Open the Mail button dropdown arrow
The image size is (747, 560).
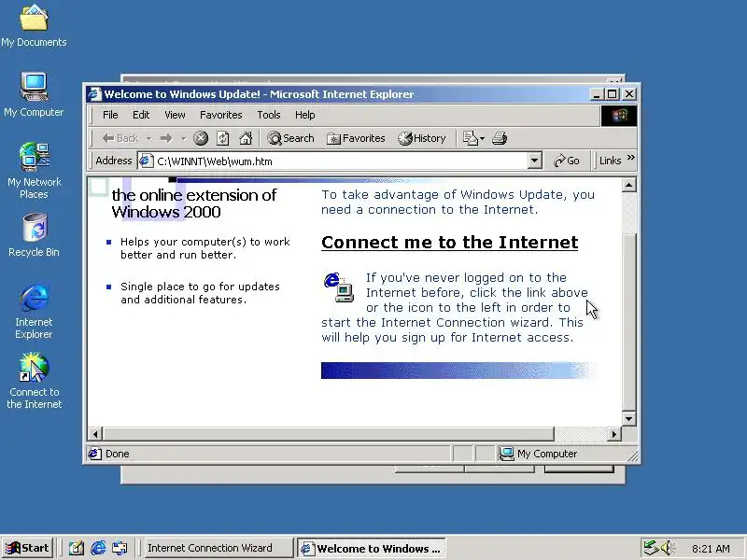click(x=482, y=138)
